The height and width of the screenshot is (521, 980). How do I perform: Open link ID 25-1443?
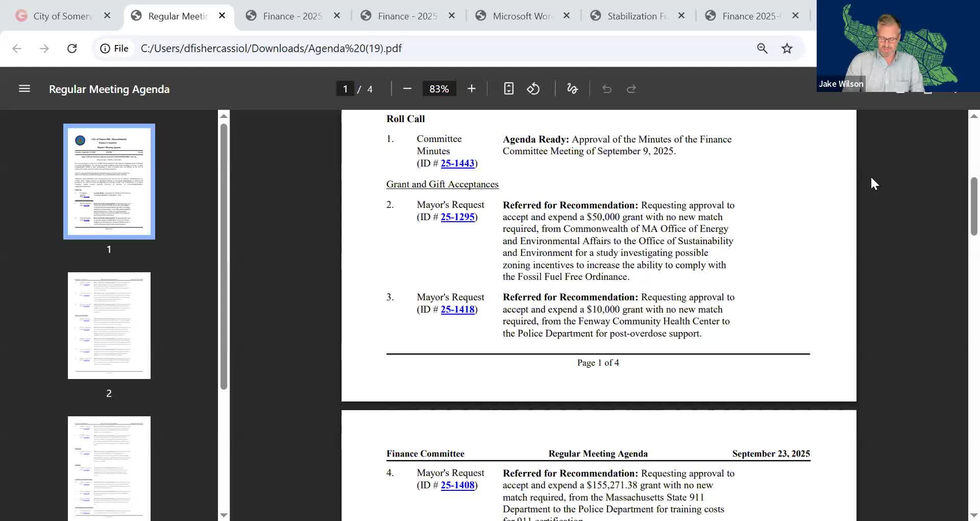point(457,163)
